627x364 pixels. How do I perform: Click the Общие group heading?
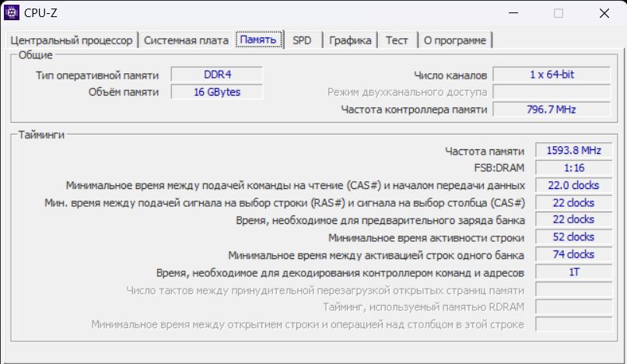36,54
